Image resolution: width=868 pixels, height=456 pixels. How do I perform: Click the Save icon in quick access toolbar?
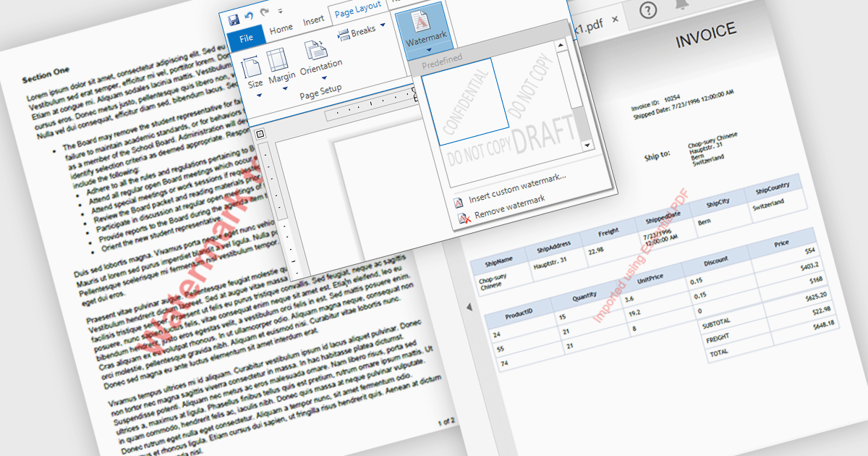tap(234, 21)
